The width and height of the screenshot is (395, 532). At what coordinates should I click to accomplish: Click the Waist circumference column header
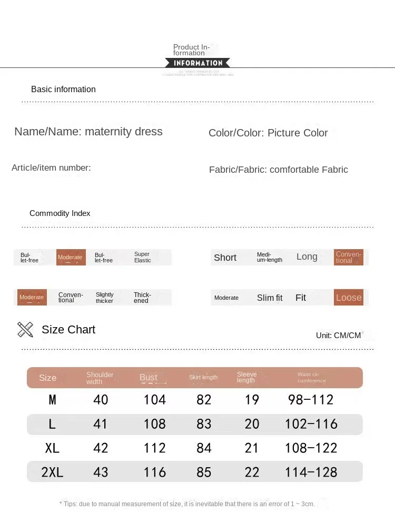point(311,377)
